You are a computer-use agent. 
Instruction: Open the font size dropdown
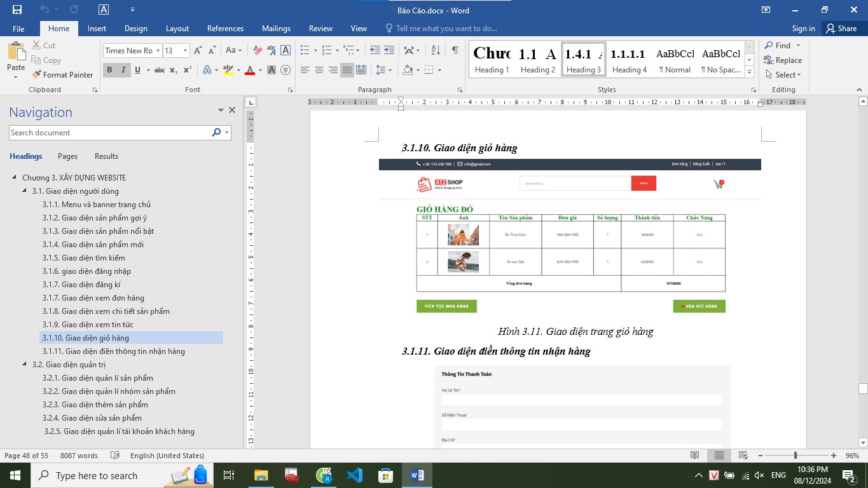tap(185, 50)
